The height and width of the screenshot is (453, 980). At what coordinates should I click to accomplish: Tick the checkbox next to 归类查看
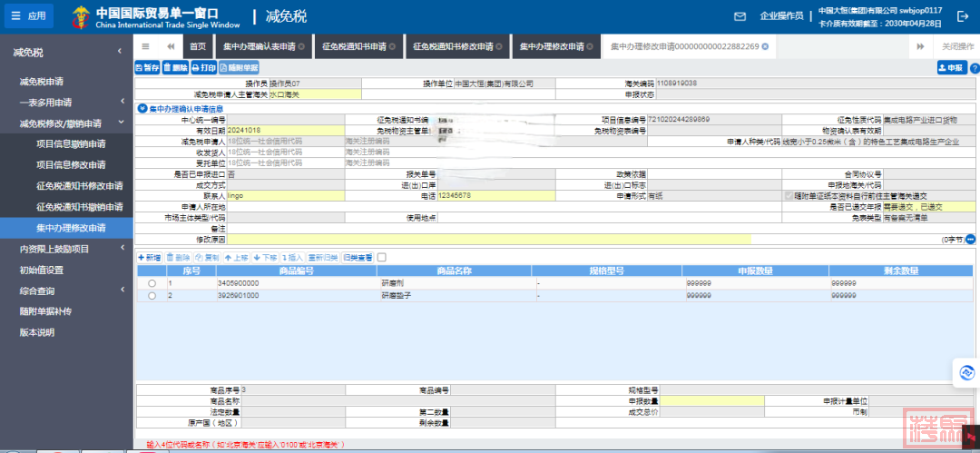click(382, 257)
